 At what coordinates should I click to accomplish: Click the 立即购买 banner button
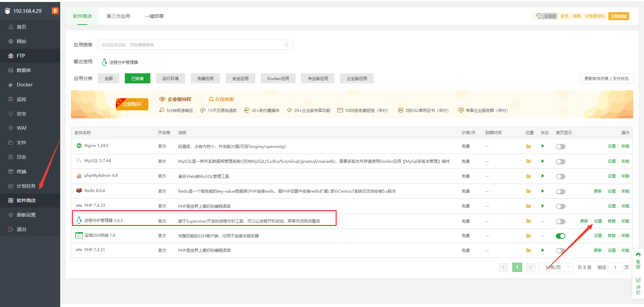tap(132, 104)
